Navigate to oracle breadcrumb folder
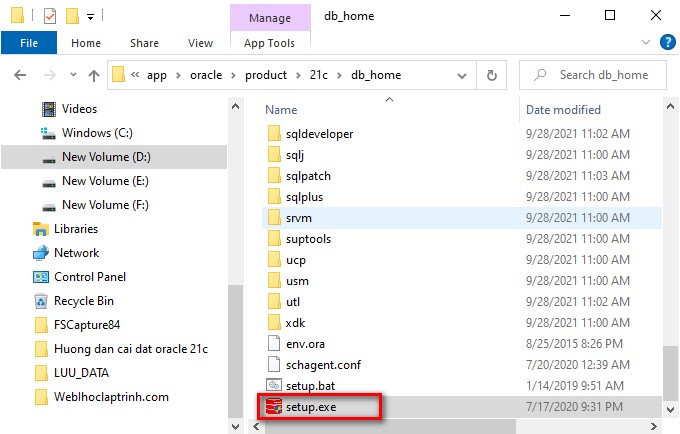 [206, 75]
